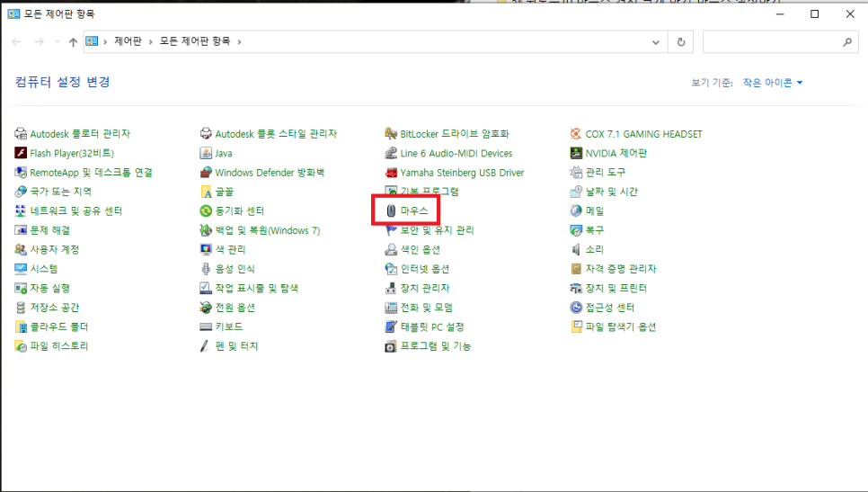Open 태블릿 PC 설정 link

(432, 327)
